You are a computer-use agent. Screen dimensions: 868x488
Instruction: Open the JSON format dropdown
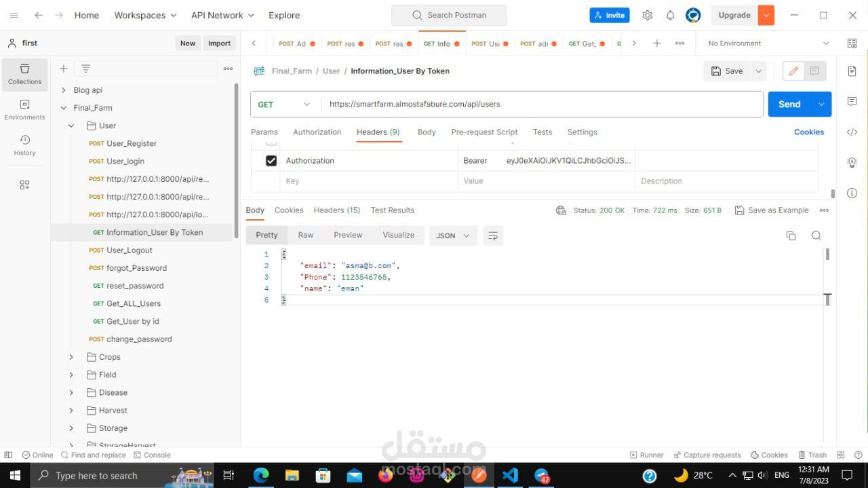[x=452, y=236]
